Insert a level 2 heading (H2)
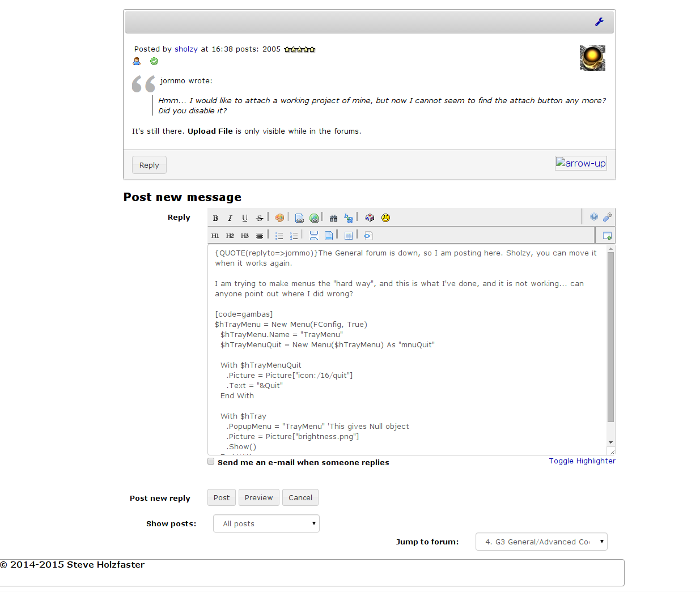 230,236
